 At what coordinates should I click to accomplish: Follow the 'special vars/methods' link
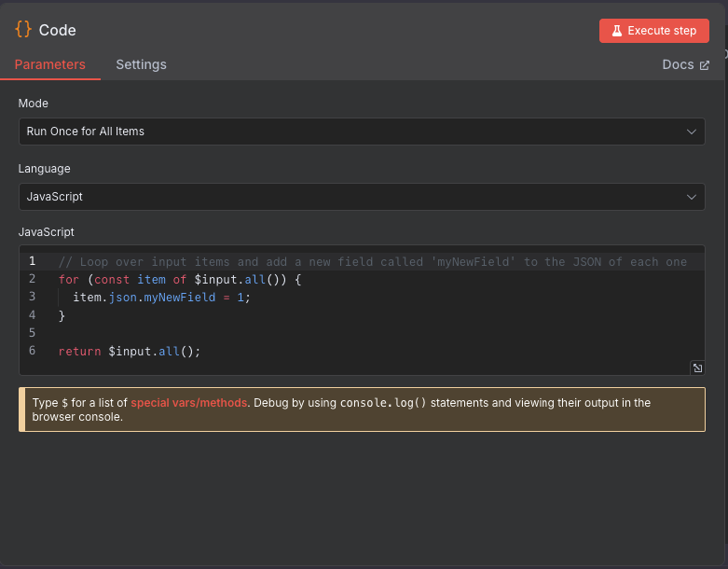click(x=189, y=403)
